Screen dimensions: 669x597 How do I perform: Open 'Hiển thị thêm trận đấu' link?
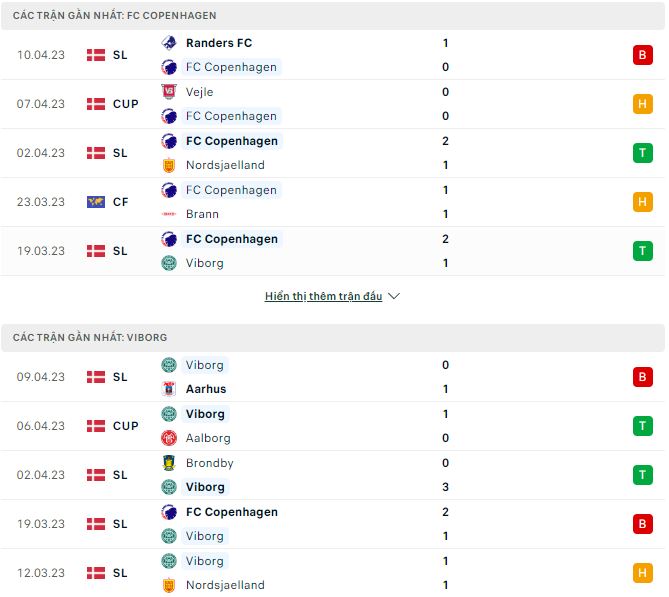click(324, 297)
